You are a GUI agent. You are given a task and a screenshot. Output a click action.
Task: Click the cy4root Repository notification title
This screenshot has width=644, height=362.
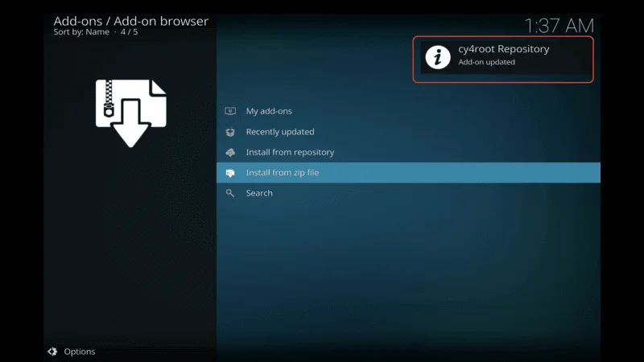point(504,49)
